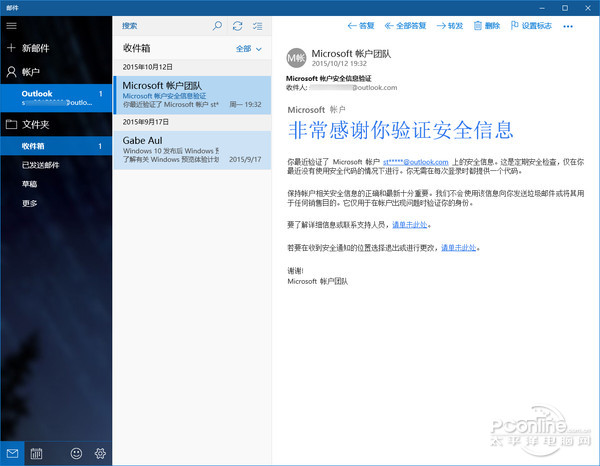Click the st*****@outlook.com link
The image size is (600, 466).
click(416, 162)
